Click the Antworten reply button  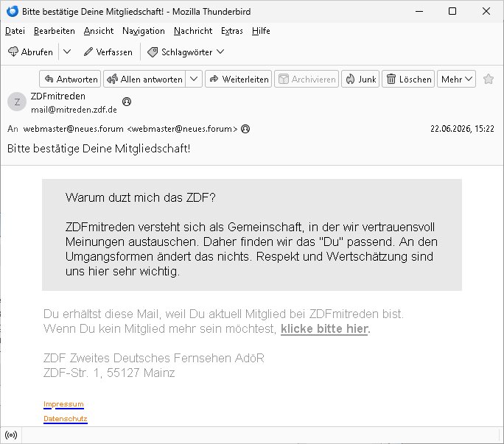pyautogui.click(x=70, y=79)
